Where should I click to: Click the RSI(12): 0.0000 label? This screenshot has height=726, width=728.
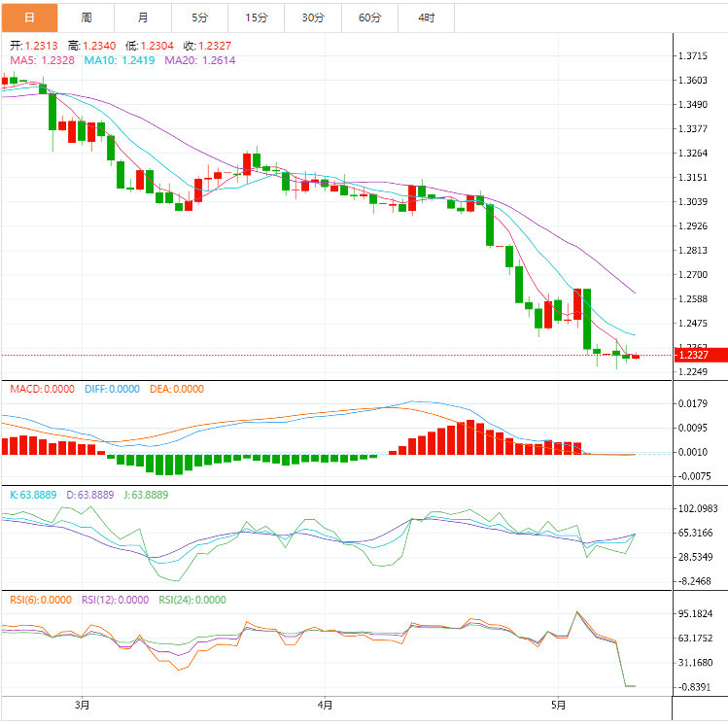coord(115,600)
